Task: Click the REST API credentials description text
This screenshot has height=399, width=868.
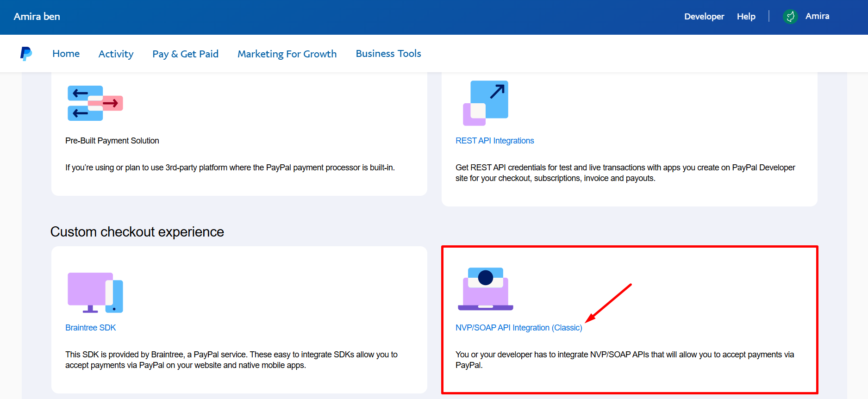Action: click(625, 173)
